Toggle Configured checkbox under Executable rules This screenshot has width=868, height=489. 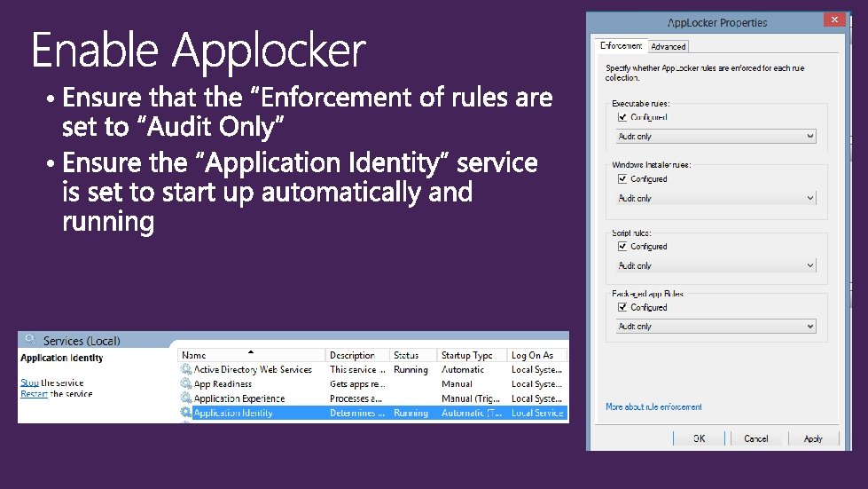[622, 117]
